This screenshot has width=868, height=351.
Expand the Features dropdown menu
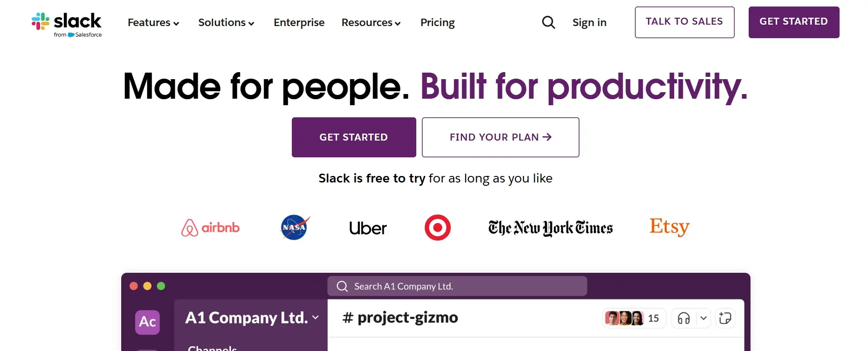[x=153, y=22]
